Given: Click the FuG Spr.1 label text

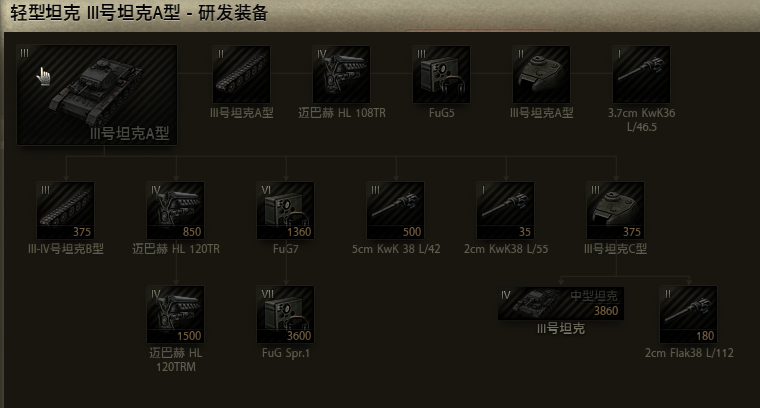Looking at the screenshot, I should 285,353.
